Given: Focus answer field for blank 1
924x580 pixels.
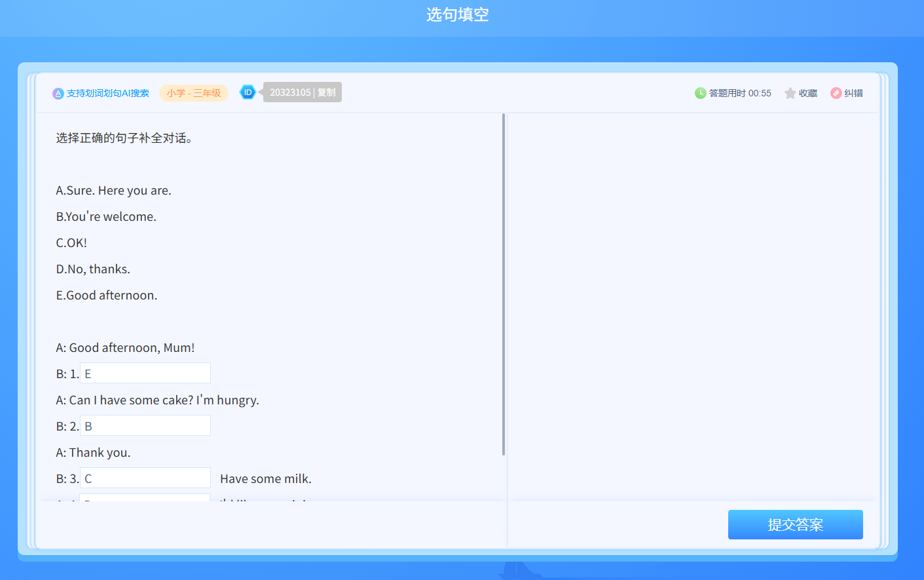Looking at the screenshot, I should [145, 374].
